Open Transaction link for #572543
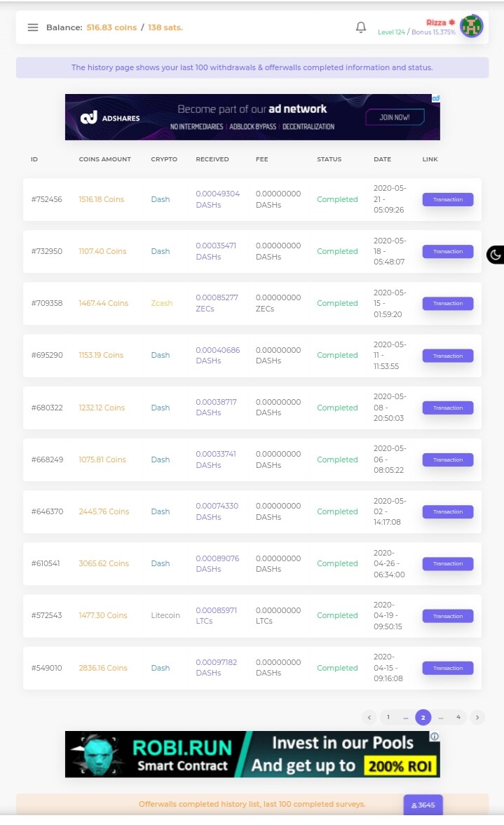Image resolution: width=504 pixels, height=825 pixels. pos(448,616)
